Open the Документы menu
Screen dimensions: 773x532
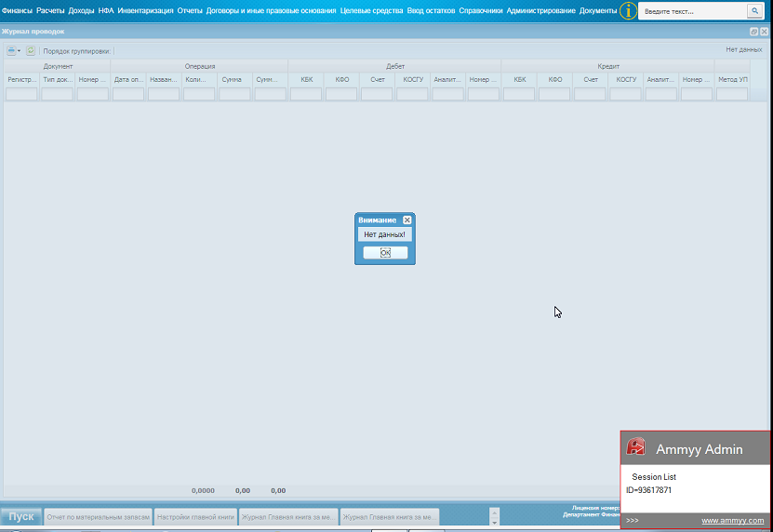tap(598, 10)
